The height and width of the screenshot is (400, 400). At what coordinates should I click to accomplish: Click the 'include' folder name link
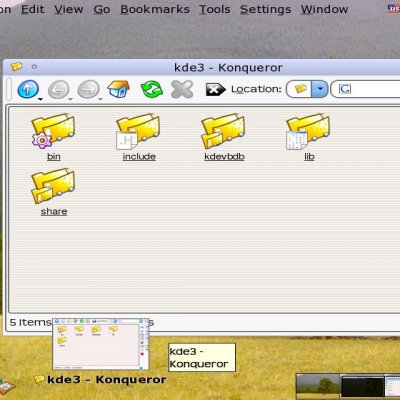click(139, 156)
